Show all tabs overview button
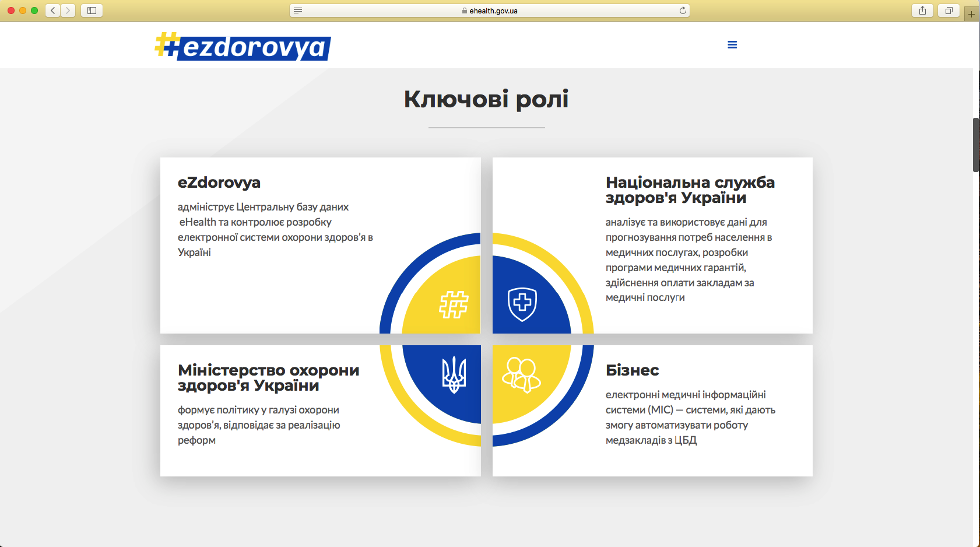Screen dimensions: 980x547 pos(949,10)
